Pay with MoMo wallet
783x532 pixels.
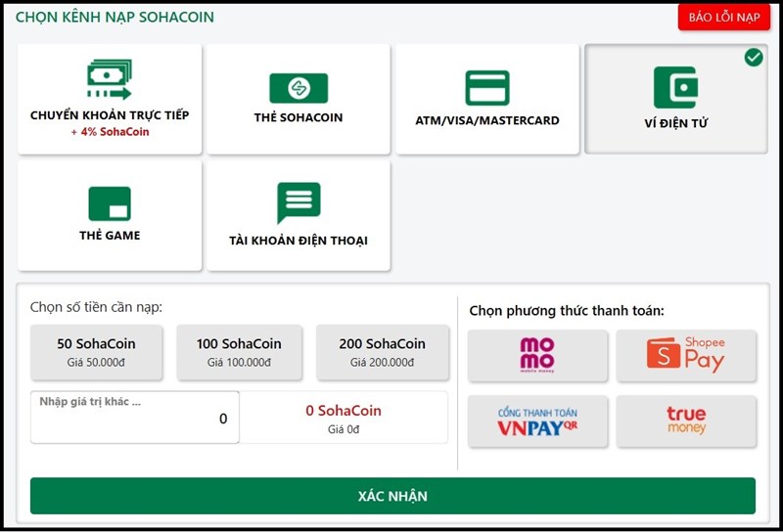point(537,355)
